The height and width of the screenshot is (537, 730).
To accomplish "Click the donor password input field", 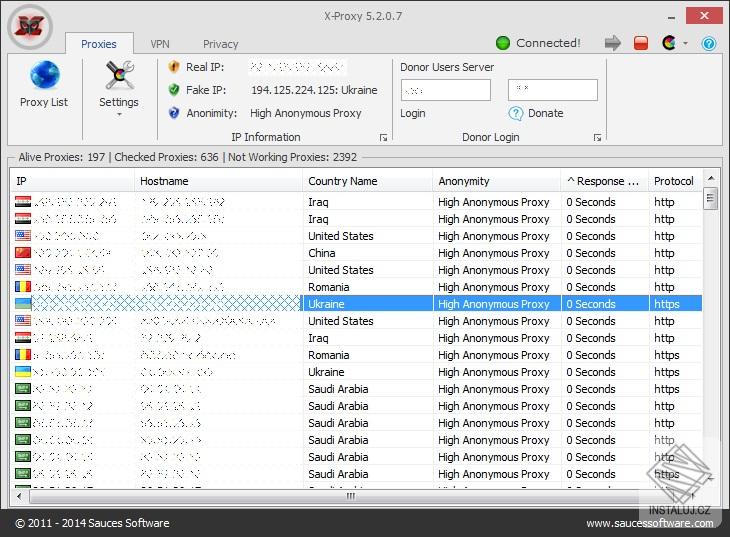I will [553, 90].
